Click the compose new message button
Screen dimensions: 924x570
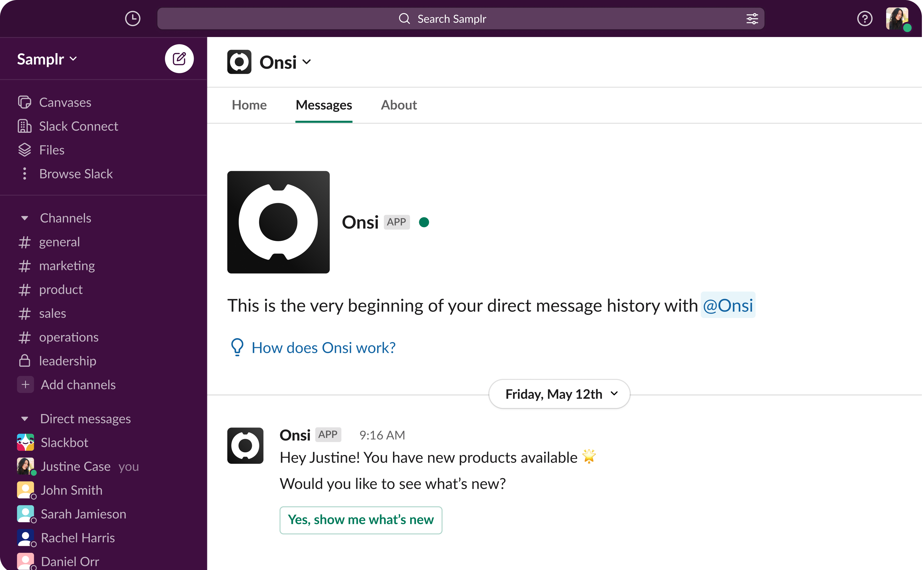(x=179, y=59)
